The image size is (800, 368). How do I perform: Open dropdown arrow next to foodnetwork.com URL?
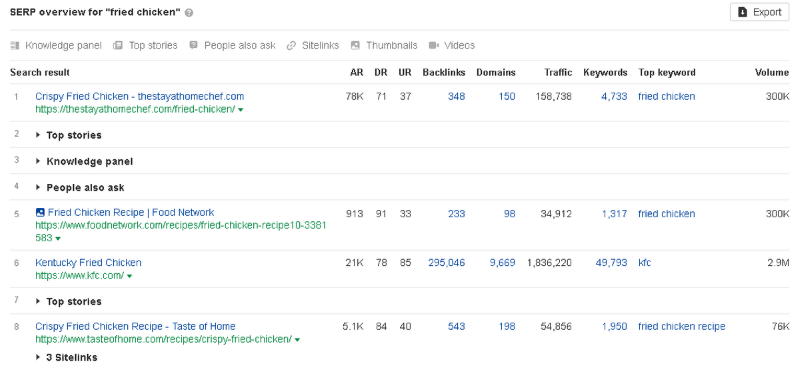coord(58,238)
